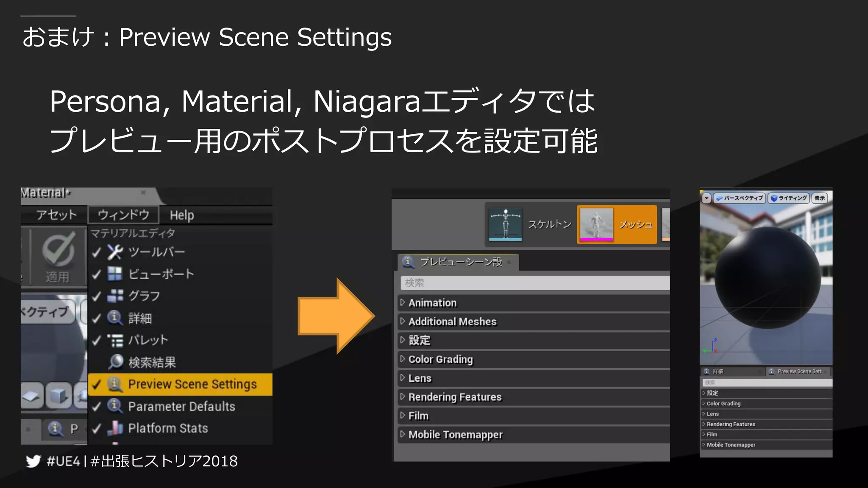Image resolution: width=868 pixels, height=488 pixels.
Task: Close the プレビューシーン設 tab
Action: pos(509,262)
